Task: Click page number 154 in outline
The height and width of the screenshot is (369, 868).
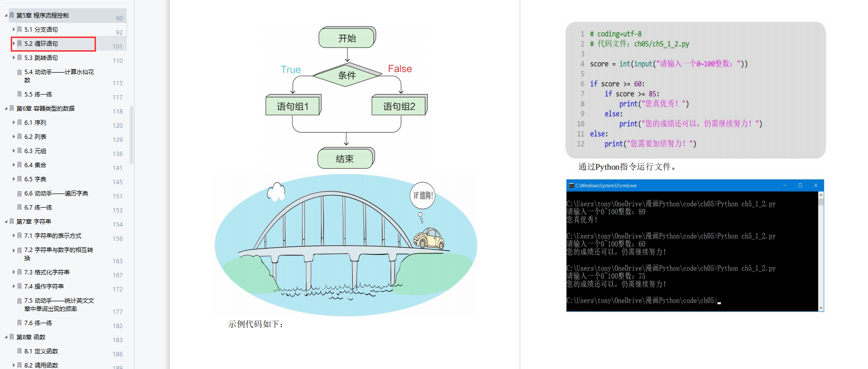Action: 118,224
